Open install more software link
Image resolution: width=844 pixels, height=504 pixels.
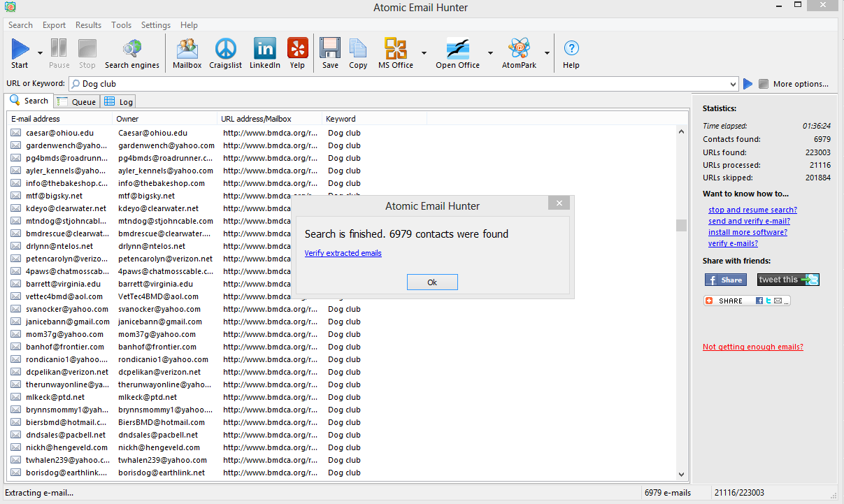748,232
